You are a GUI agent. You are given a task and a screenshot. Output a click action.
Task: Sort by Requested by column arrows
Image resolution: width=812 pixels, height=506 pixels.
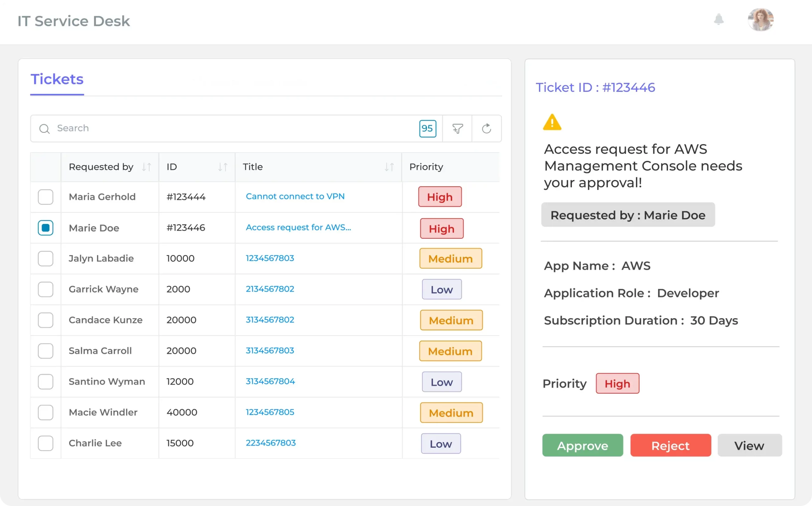point(147,167)
